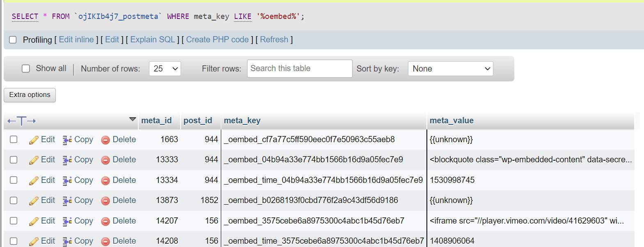Click the Edit pencil icon for meta_id 13873
This screenshot has width=644, height=247.
34,201
